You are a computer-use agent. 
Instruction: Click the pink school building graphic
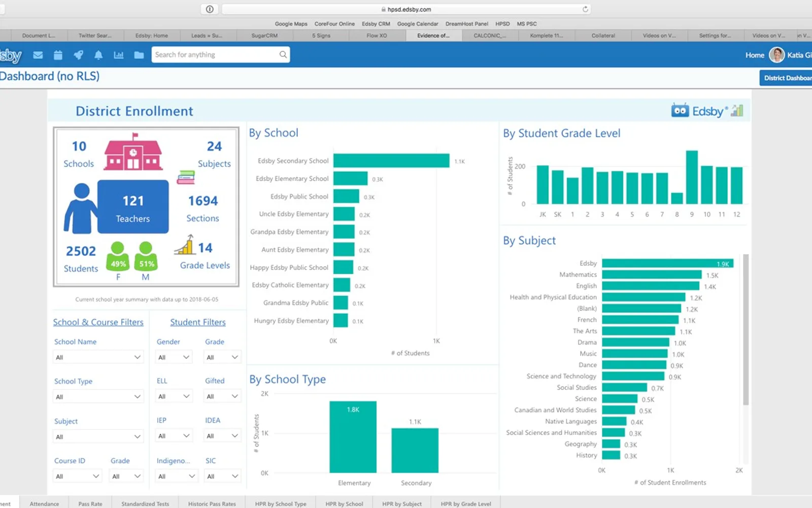(x=133, y=152)
